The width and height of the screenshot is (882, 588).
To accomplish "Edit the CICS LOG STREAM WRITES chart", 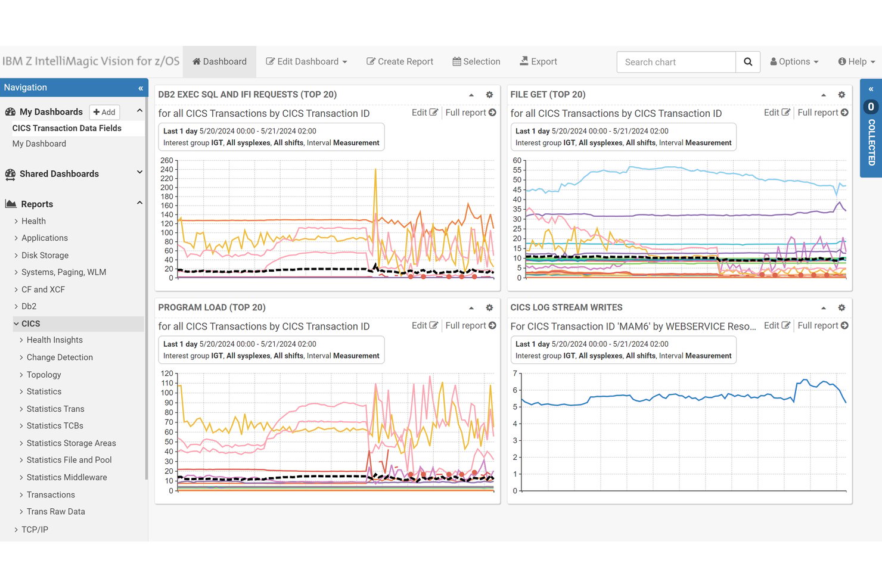I will click(777, 325).
